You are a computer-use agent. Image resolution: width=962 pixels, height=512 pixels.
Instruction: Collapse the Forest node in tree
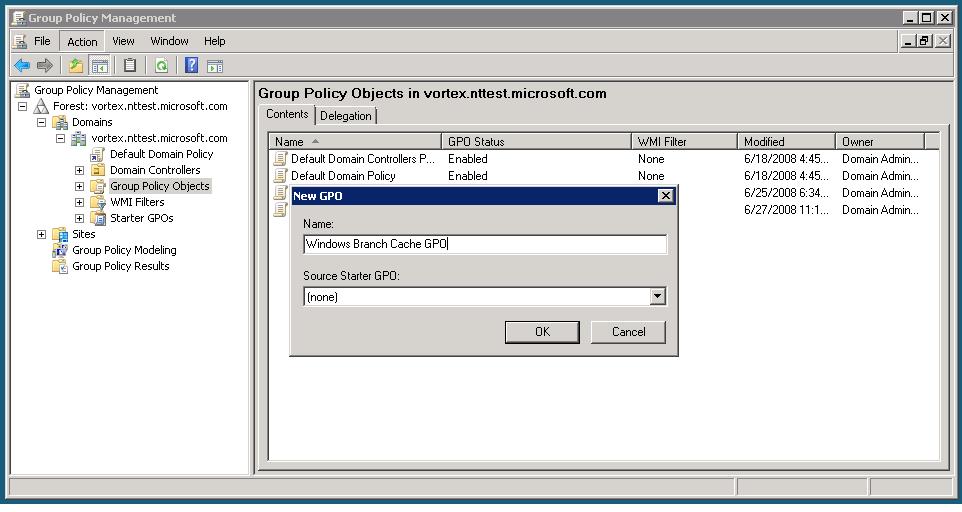23,106
